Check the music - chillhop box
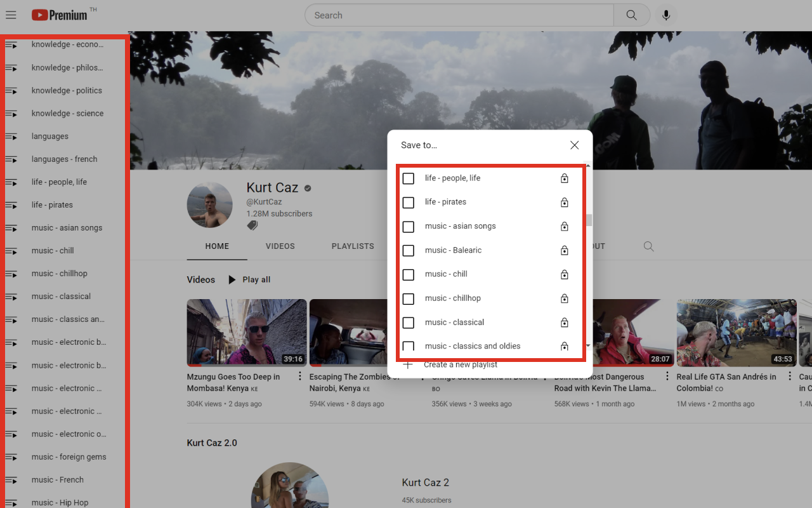 tap(409, 298)
